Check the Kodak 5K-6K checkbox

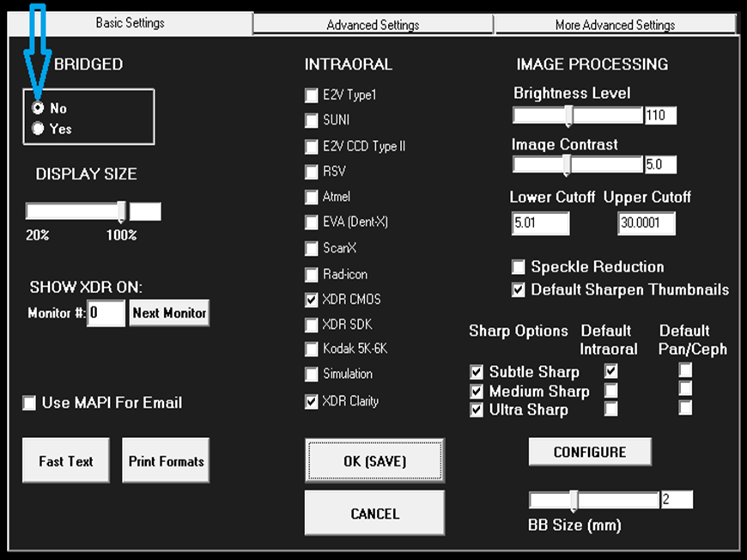[x=312, y=350]
